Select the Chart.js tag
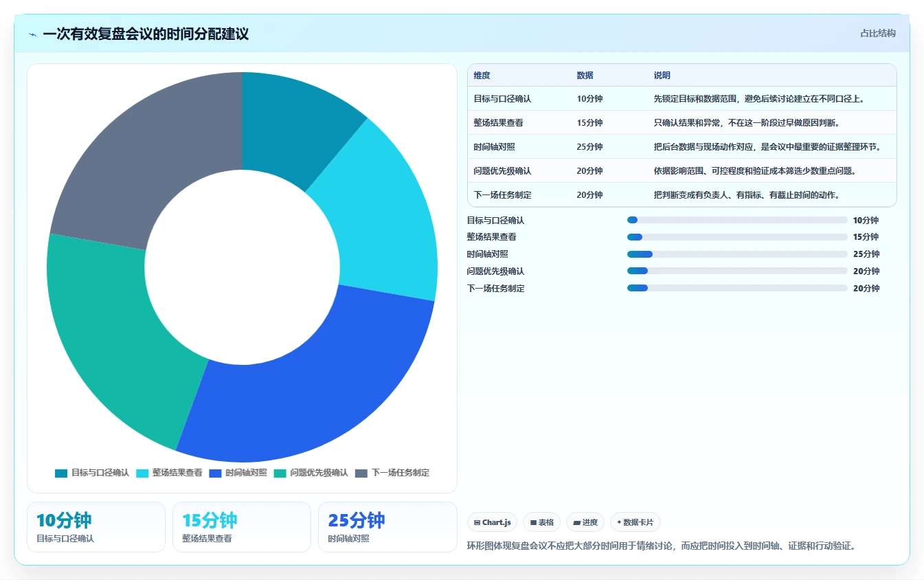 tap(493, 522)
